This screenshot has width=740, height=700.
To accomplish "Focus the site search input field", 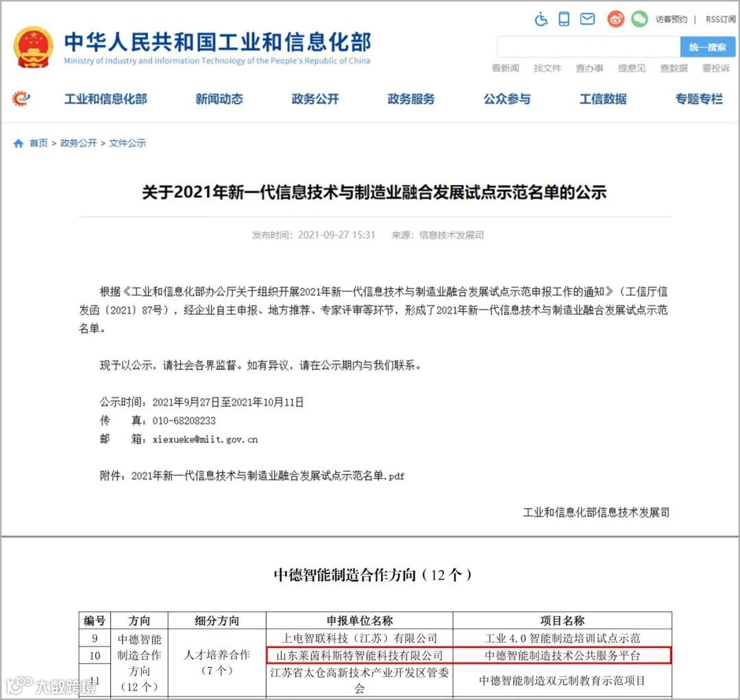I will pos(589,47).
